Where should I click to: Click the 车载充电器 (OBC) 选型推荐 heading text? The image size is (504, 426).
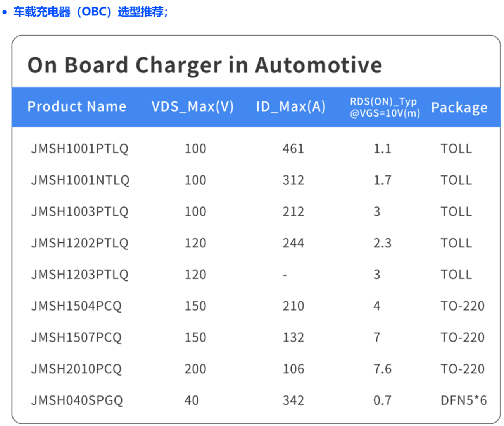91,12
